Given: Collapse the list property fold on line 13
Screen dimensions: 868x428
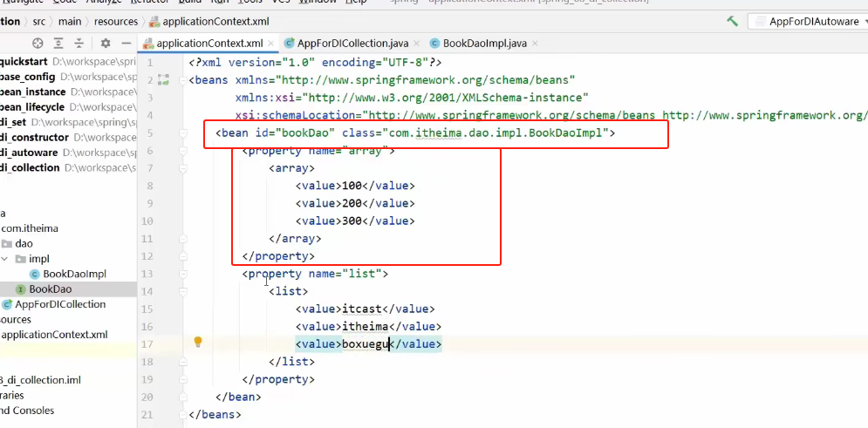Looking at the screenshot, I should [183, 275].
